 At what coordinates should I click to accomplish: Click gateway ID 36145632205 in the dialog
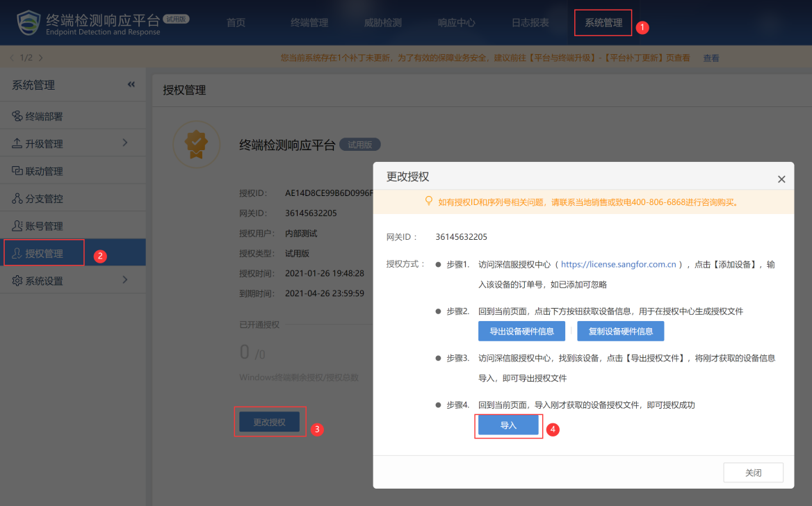[462, 237]
